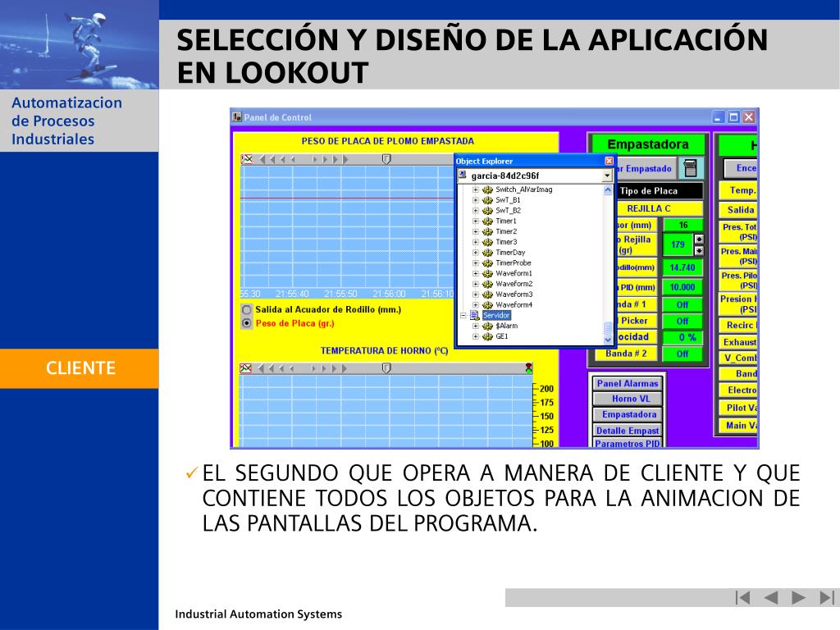Close the Object Explorer window

point(609,161)
